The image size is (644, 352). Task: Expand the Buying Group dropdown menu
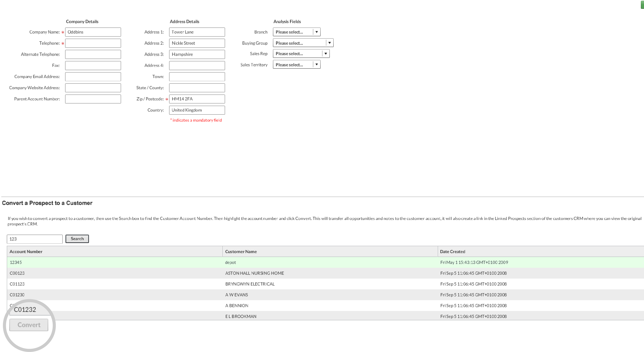pyautogui.click(x=329, y=43)
